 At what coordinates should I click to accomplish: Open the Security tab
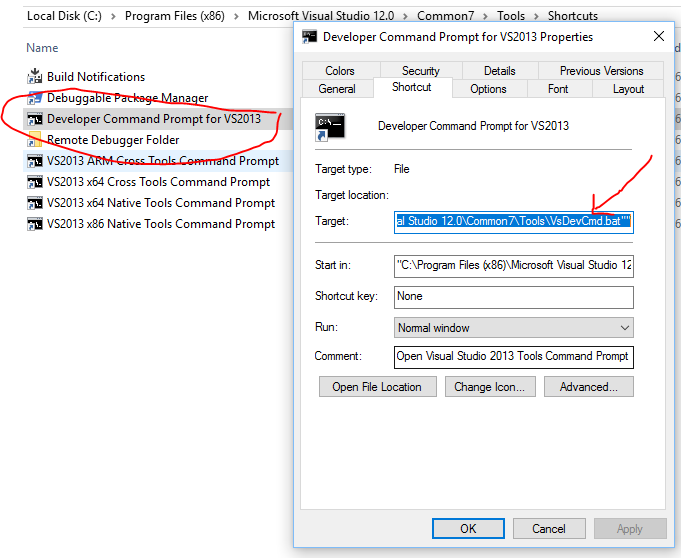click(421, 70)
